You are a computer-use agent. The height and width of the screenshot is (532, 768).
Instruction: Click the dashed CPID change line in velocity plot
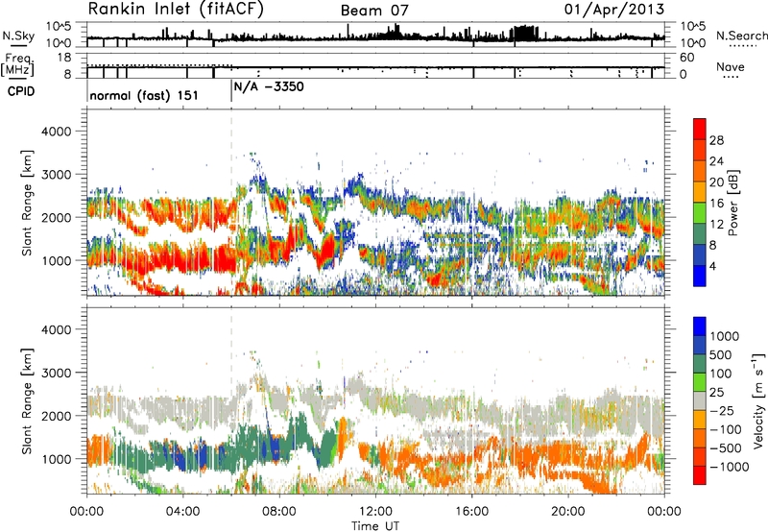231,399
